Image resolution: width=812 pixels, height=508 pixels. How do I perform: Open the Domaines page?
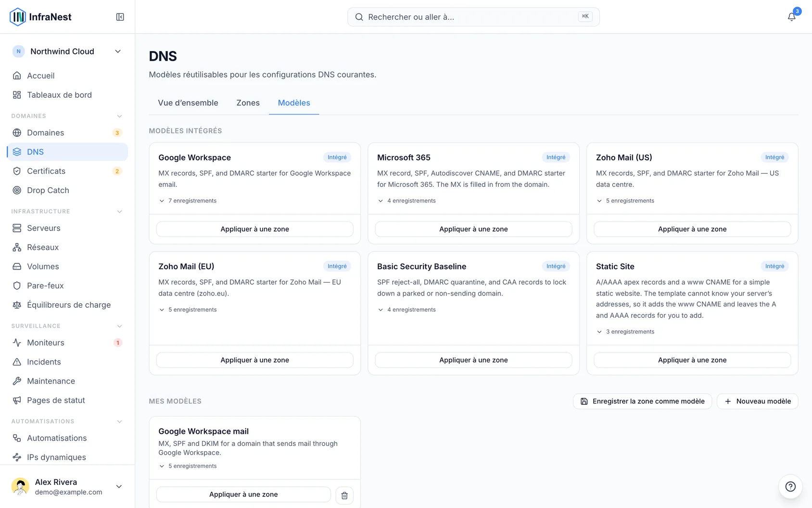(67, 132)
